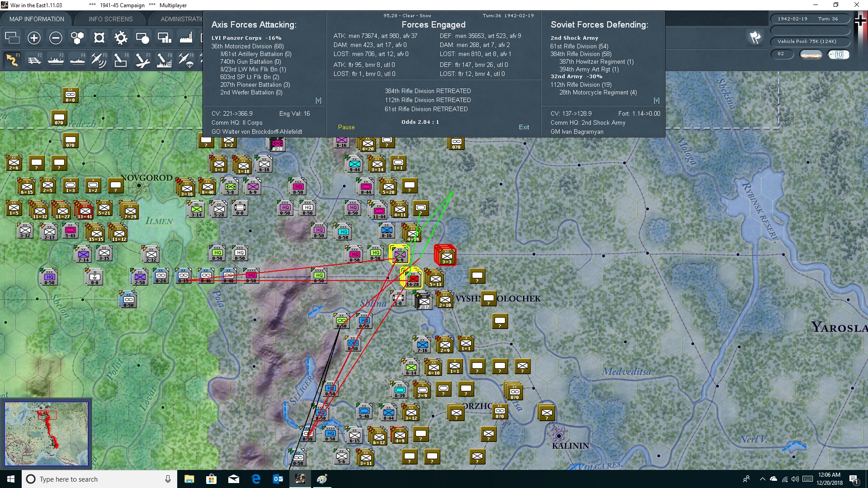Select the F1 move mode
868x488 pixels.
12,60
